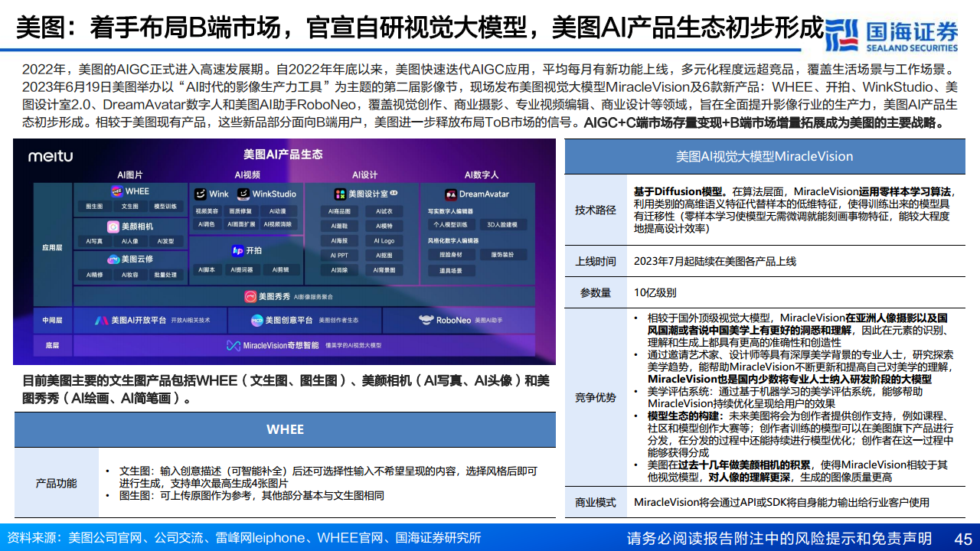This screenshot has width=980, height=551.
Task: Select the AI发型 chip
Action: pyautogui.click(x=165, y=241)
